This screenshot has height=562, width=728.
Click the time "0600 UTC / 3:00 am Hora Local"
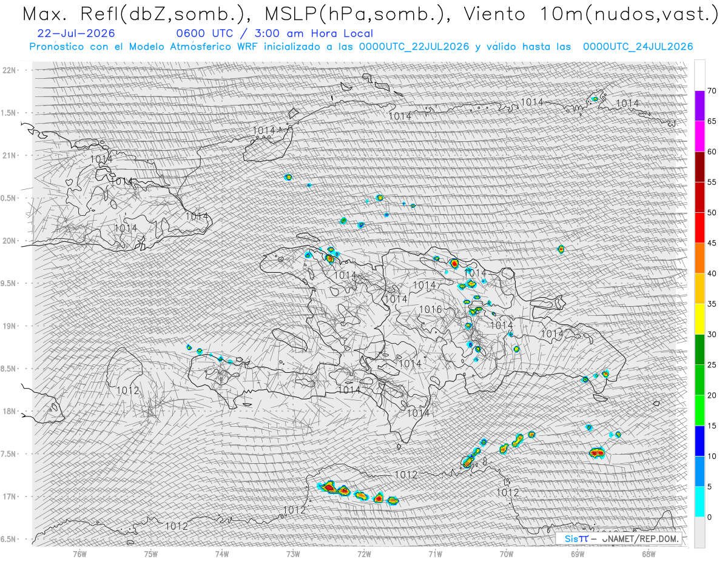[x=274, y=33]
